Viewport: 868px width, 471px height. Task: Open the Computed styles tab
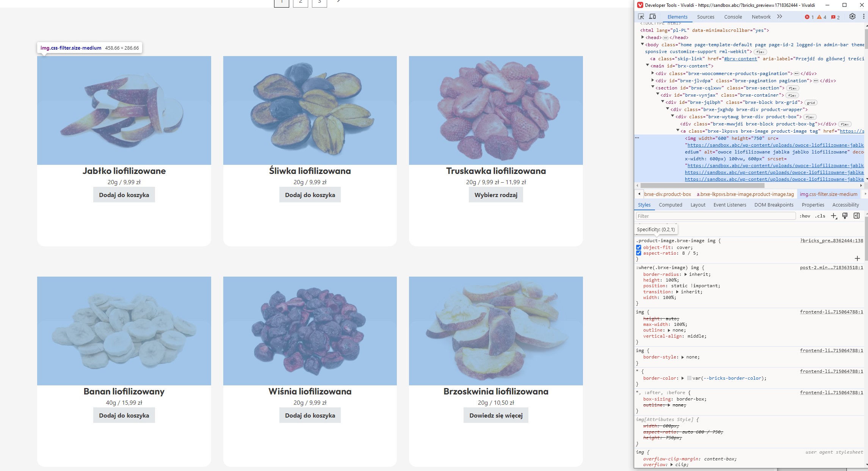[x=670, y=205]
